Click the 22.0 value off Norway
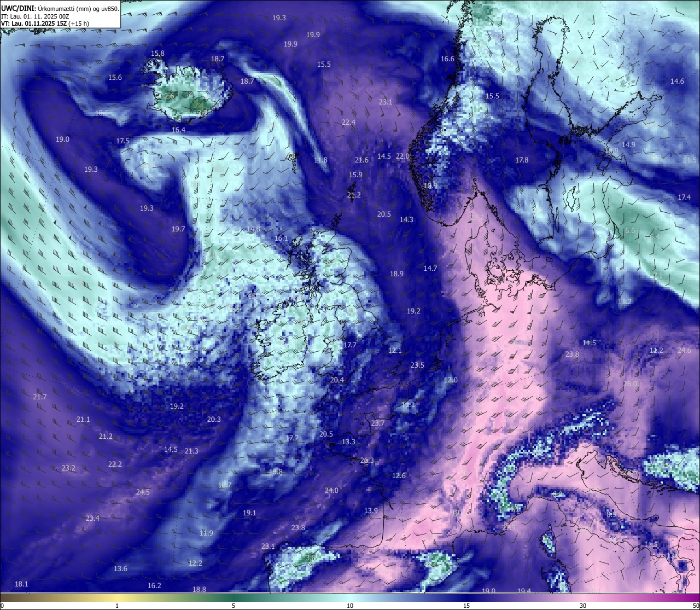This screenshot has width=700, height=610. (402, 156)
